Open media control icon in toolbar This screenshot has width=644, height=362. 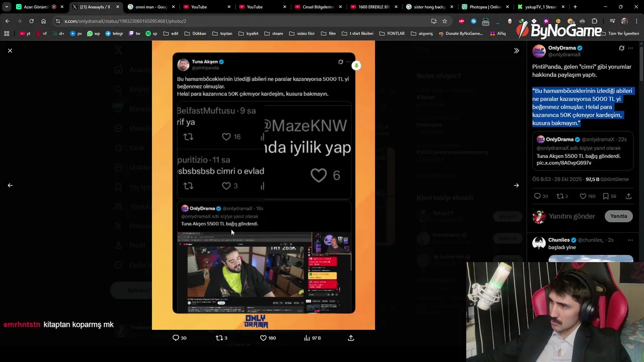(612, 21)
